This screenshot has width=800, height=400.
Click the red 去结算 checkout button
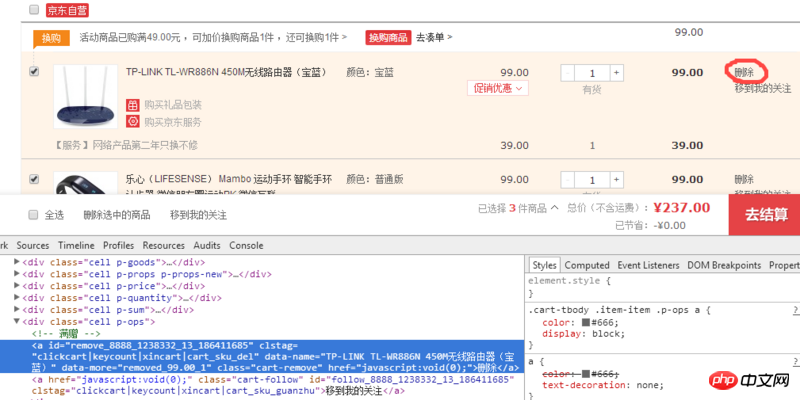(x=764, y=215)
